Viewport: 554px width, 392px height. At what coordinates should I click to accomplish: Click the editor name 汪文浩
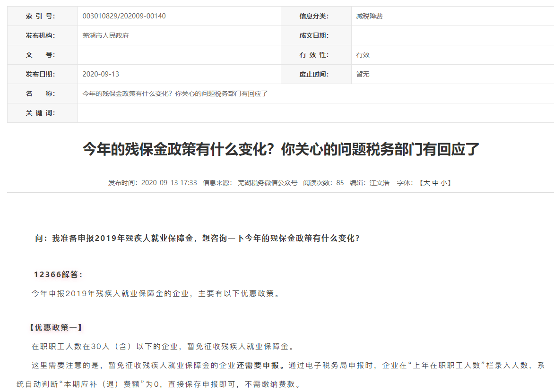pos(379,183)
